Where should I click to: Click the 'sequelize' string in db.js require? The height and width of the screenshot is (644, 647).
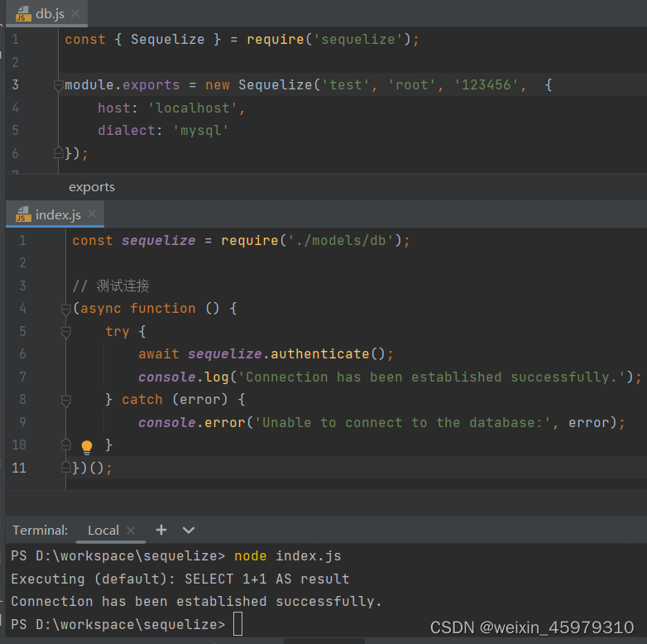point(358,40)
